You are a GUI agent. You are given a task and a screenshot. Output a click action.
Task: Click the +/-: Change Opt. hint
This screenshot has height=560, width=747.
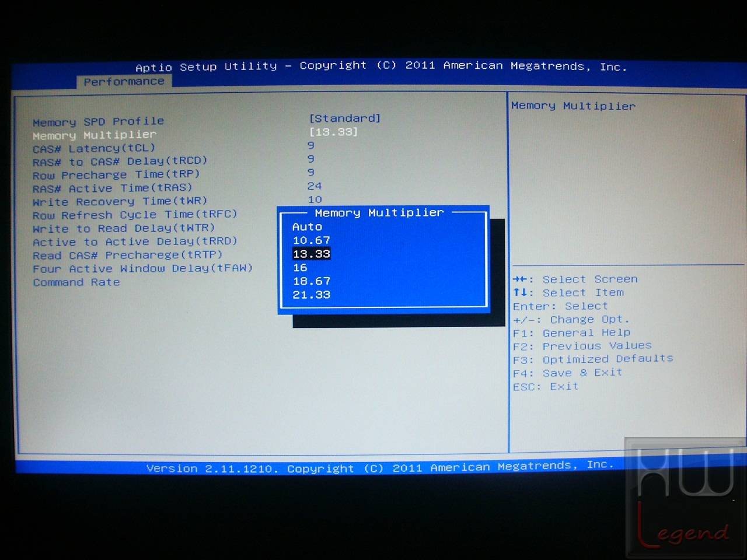571,320
